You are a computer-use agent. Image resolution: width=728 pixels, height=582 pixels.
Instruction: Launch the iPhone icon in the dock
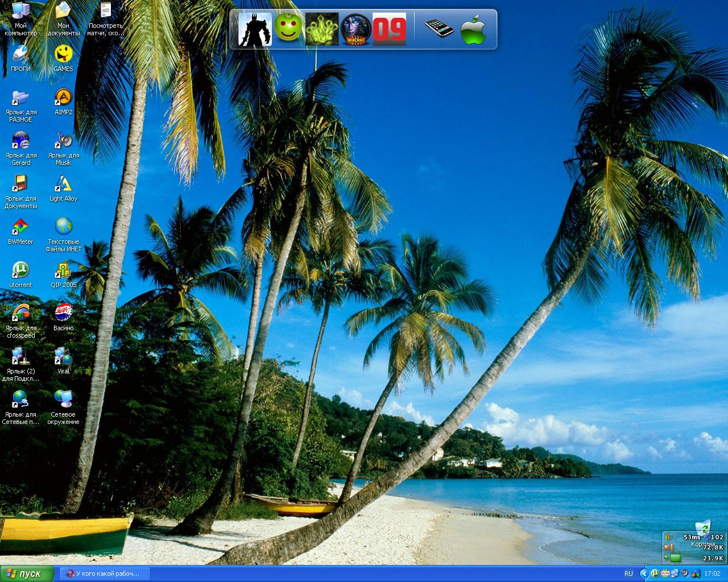(439, 28)
